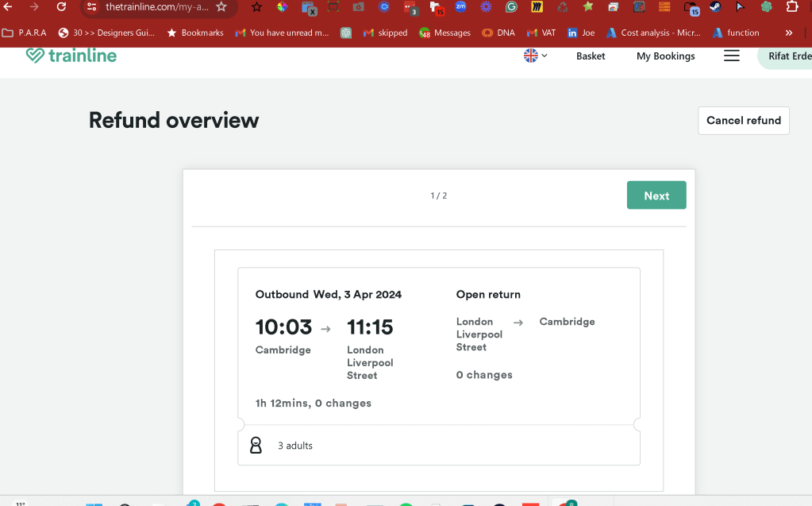Open the grey recycle arrows extension
Screen dimensions: 812x506
[563, 6]
